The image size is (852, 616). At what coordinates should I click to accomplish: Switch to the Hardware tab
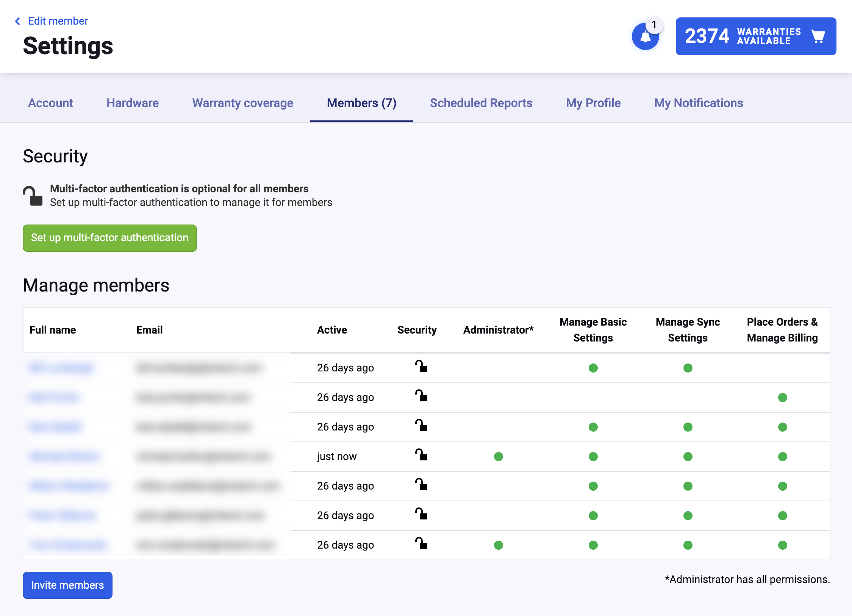133,103
